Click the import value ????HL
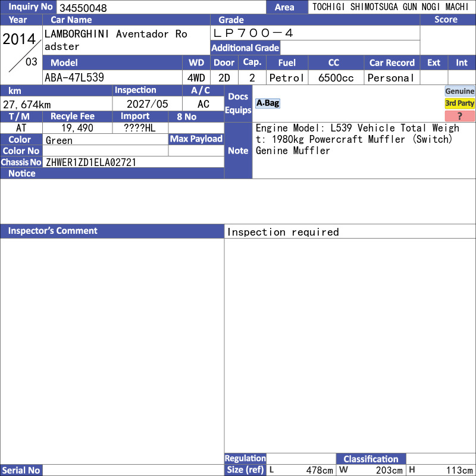The width and height of the screenshot is (476, 476). point(140,128)
